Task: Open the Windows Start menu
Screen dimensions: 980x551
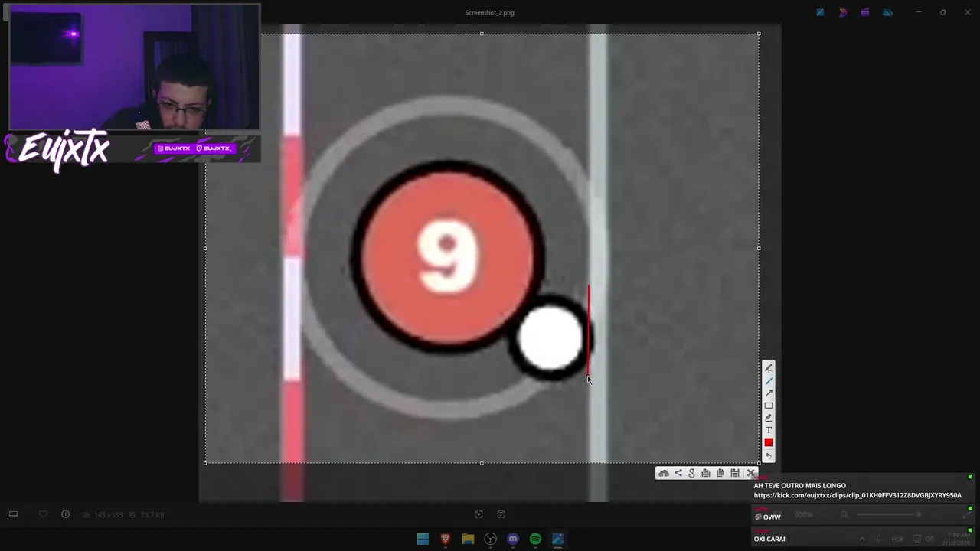Action: coord(423,539)
